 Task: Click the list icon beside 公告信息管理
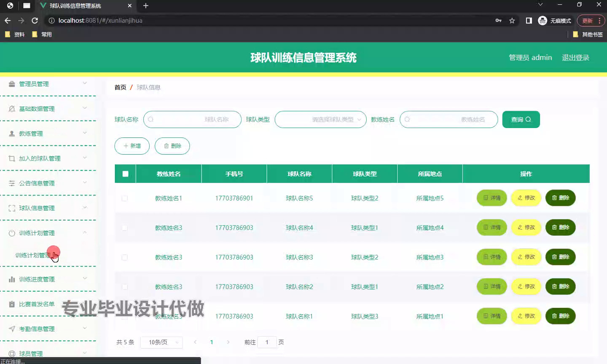pos(12,183)
